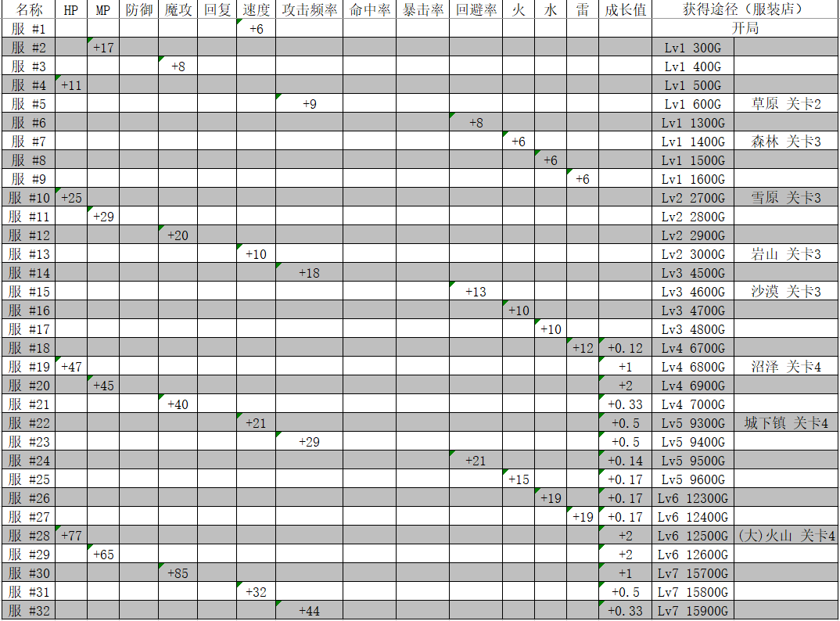This screenshot has height=621, width=840.
Task: Click the 回避率 header cell
Action: 476,9
